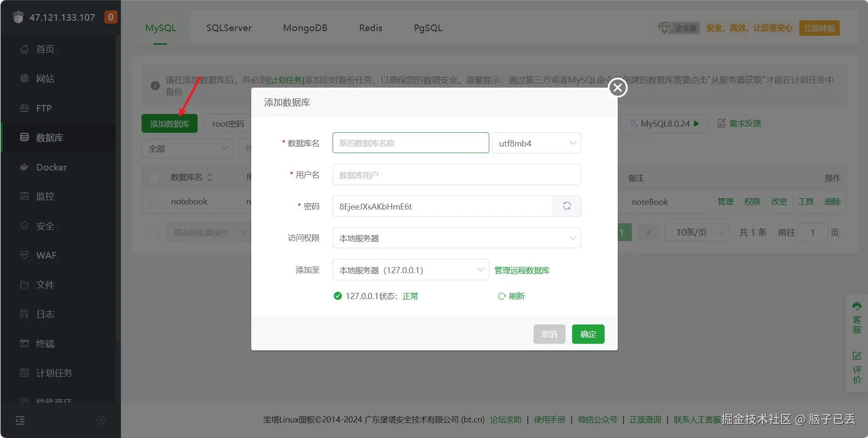Screen dimensions: 868x438
Task: Open the 正版查询 footer link
Action: (645, 420)
